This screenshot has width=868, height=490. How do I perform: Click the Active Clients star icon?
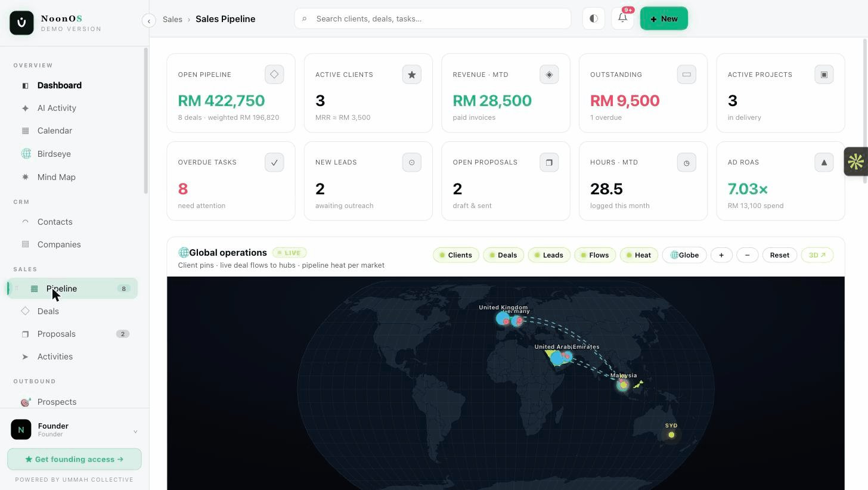coord(411,75)
